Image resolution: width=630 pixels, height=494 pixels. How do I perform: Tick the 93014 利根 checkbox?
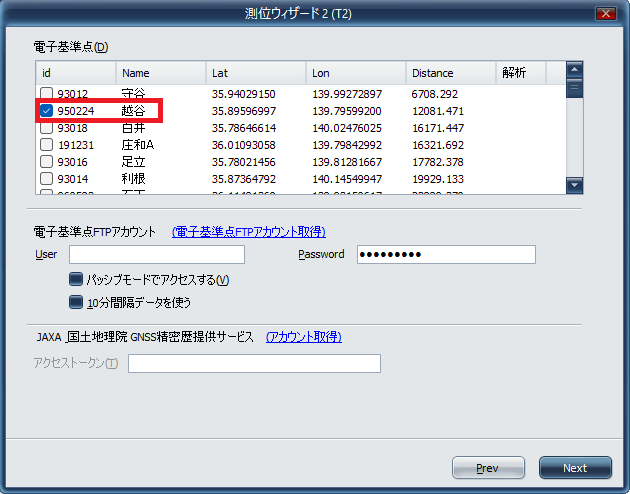tap(47, 179)
